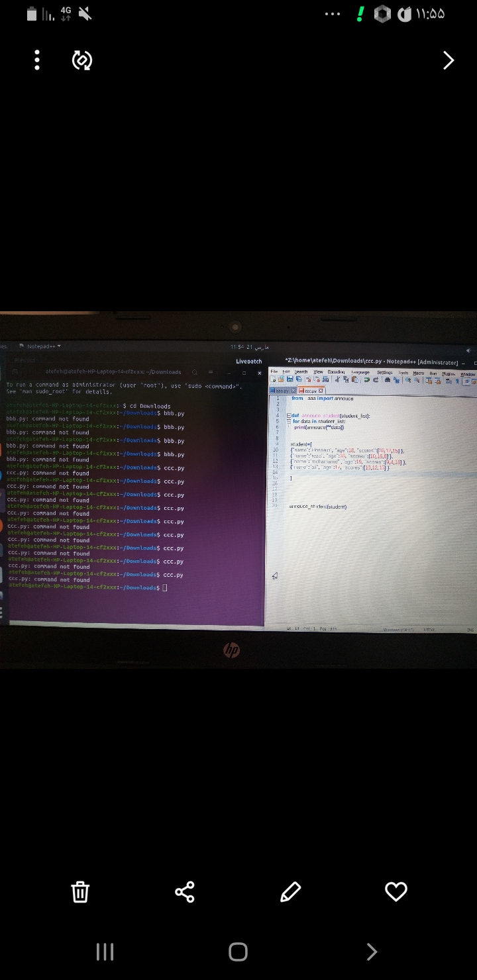Image resolution: width=477 pixels, height=980 pixels.
Task: Tap the auto-rotate icon beside more options
Action: [81, 60]
